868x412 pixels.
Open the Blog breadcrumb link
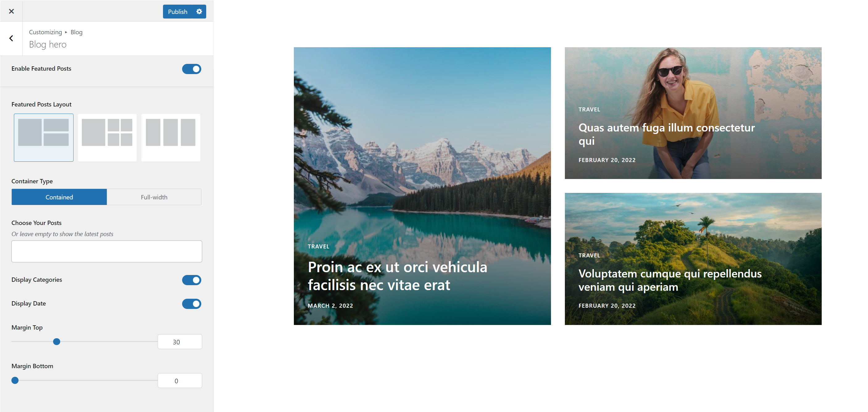point(77,32)
